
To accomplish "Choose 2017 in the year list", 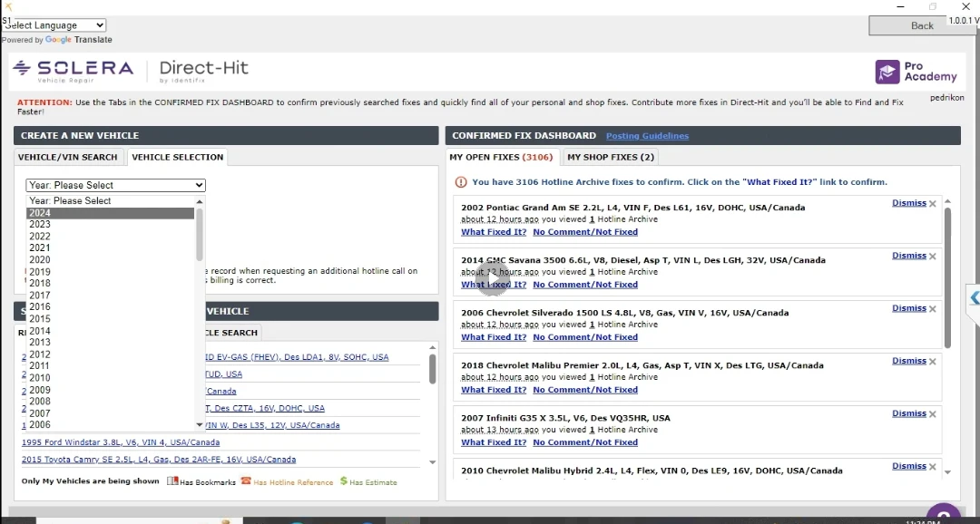I will pos(110,296).
